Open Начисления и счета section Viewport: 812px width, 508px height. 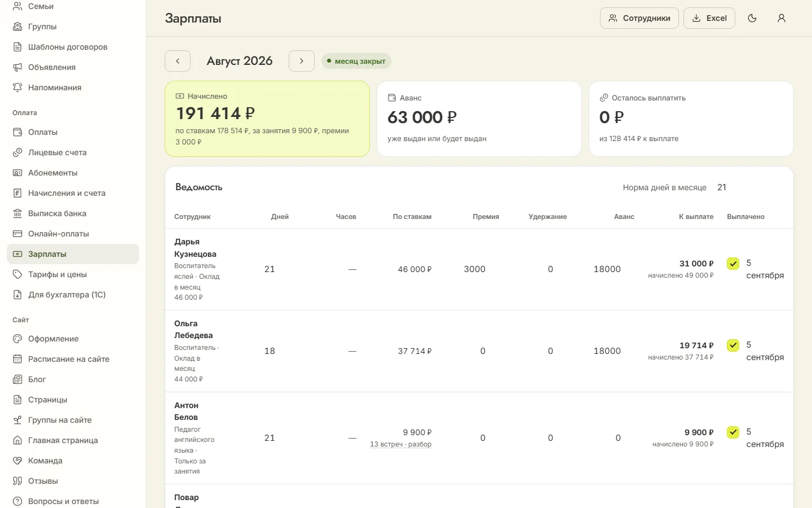point(73,193)
